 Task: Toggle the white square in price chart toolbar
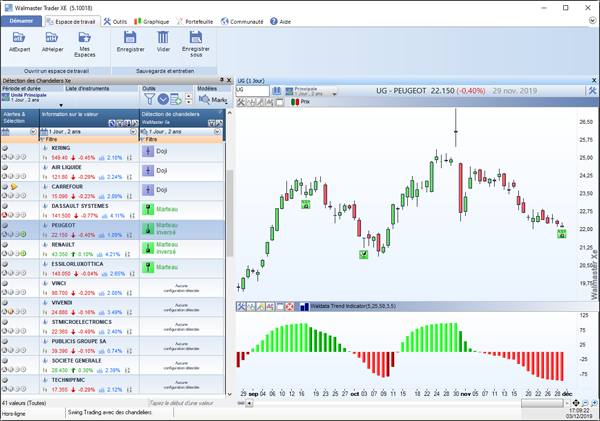pyautogui.click(x=280, y=102)
